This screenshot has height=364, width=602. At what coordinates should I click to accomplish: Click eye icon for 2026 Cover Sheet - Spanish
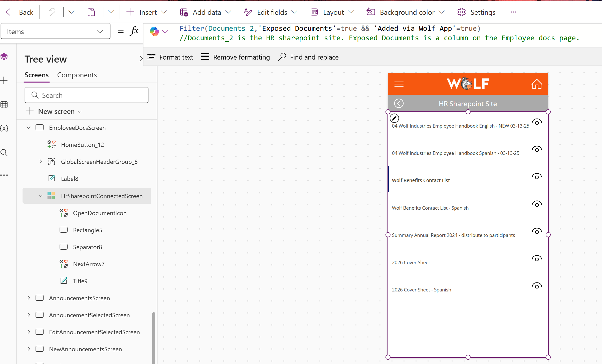(x=537, y=286)
